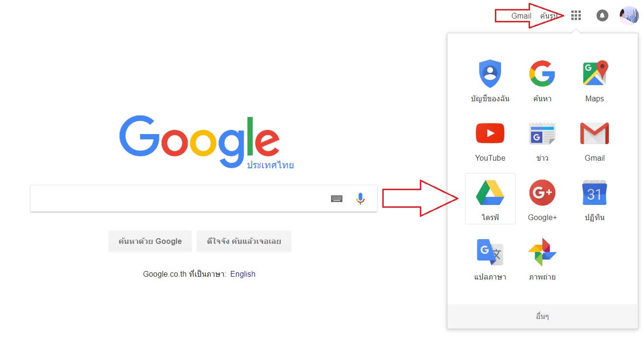
Task: Switch language via English link
Action: [x=243, y=274]
